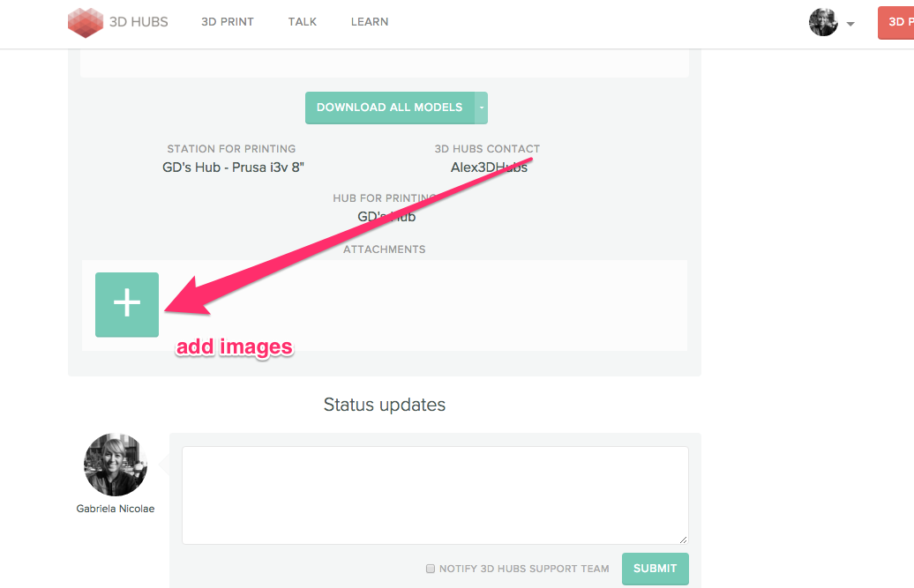Click the red button at top right
The height and width of the screenshot is (588, 914).
click(x=895, y=23)
